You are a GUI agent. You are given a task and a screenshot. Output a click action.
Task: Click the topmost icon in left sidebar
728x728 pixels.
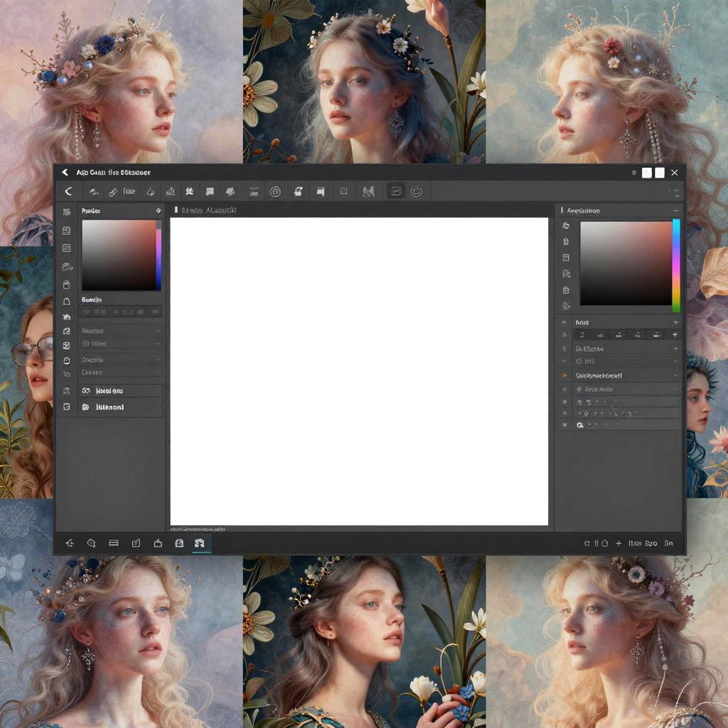(x=66, y=212)
